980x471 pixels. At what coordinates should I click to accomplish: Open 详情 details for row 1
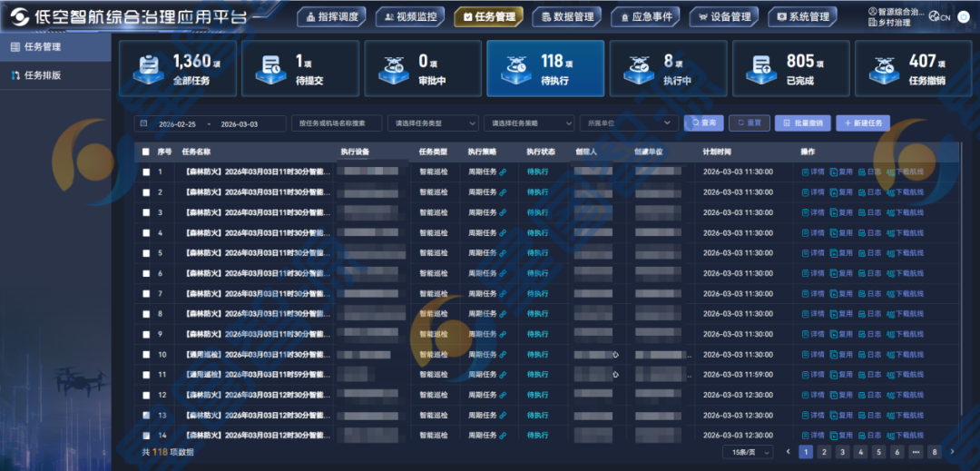(813, 172)
